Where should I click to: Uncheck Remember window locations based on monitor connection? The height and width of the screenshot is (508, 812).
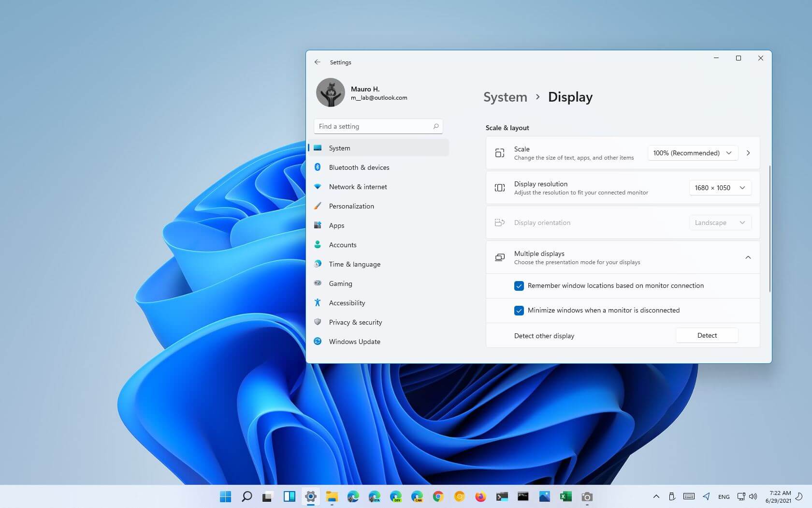pos(519,286)
